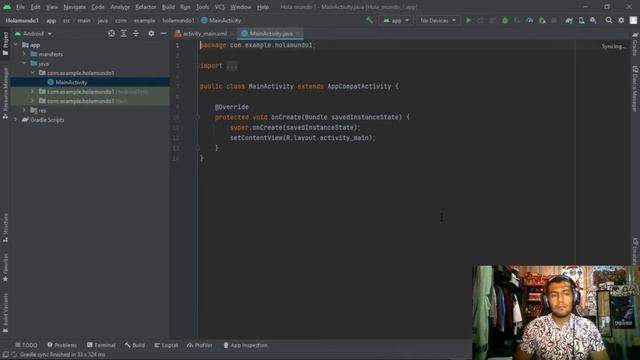Open the App Inspection tool window
This screenshot has height=360, width=640.
245,345
